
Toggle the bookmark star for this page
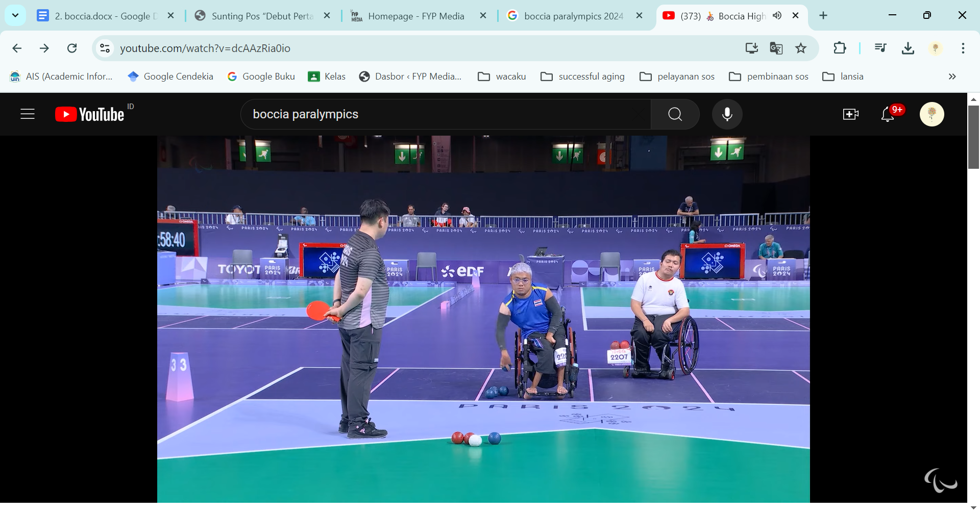[801, 48]
